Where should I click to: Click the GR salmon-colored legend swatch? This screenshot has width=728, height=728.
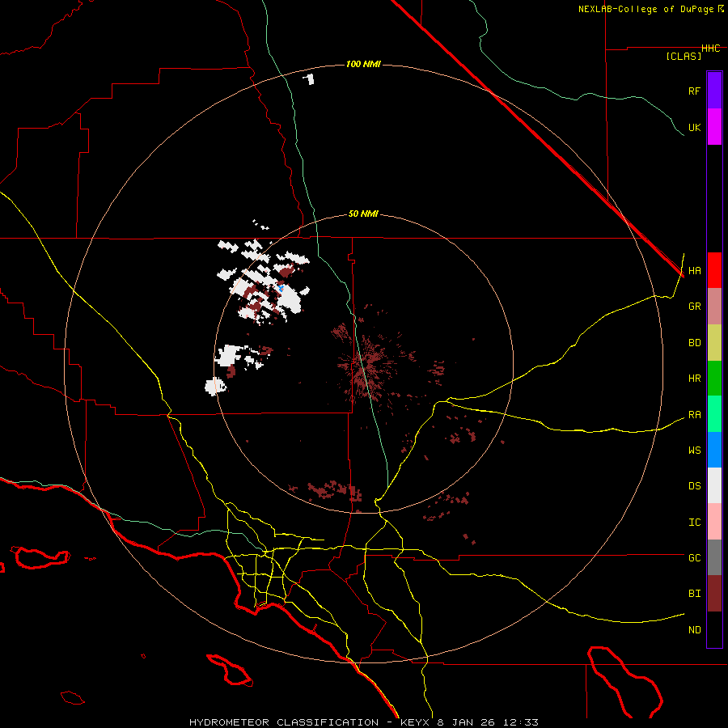point(714,306)
